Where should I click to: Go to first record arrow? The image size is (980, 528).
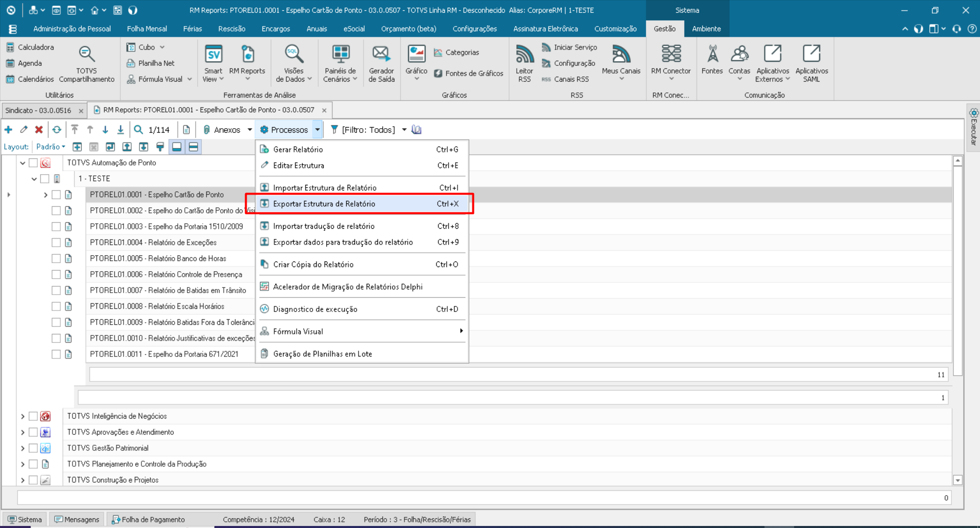[x=75, y=130]
